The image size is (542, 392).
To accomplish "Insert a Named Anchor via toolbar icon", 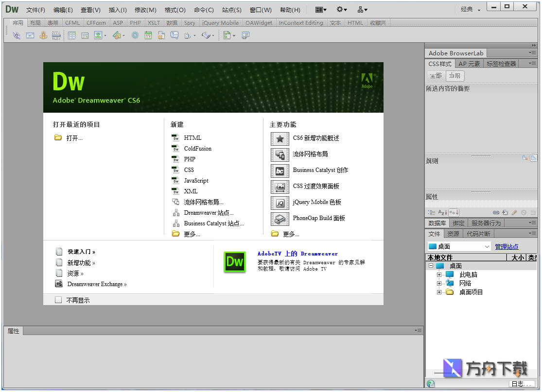I will (x=43, y=35).
